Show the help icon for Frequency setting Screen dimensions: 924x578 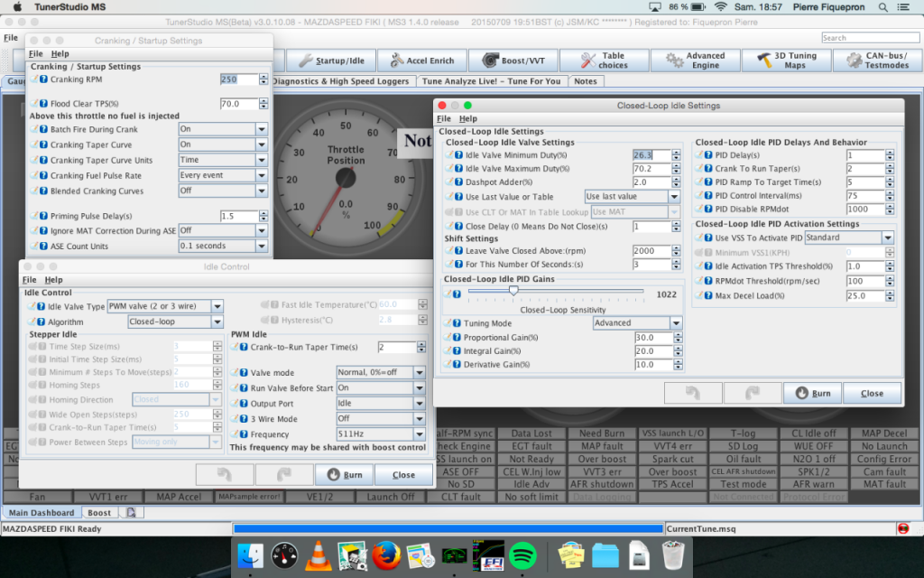244,434
